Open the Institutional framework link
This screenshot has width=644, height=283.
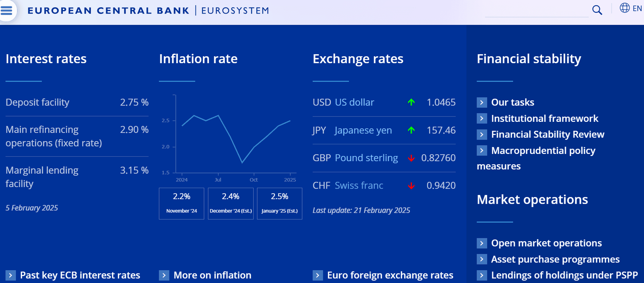click(545, 119)
